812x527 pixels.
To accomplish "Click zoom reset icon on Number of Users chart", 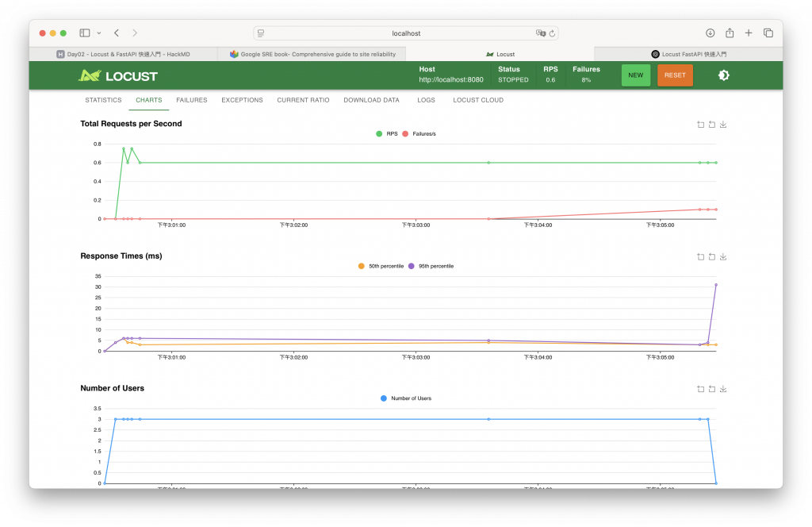I will click(x=712, y=389).
